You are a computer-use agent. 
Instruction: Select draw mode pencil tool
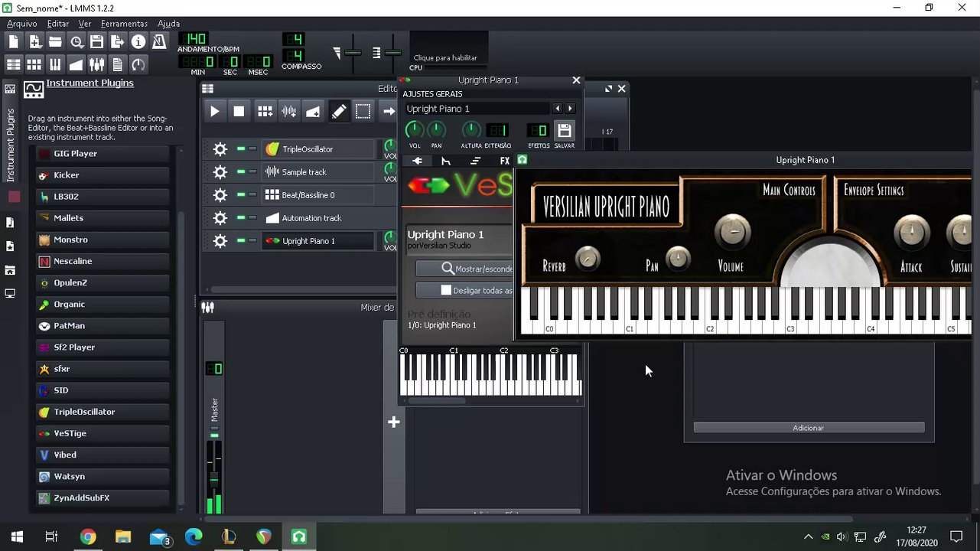338,112
